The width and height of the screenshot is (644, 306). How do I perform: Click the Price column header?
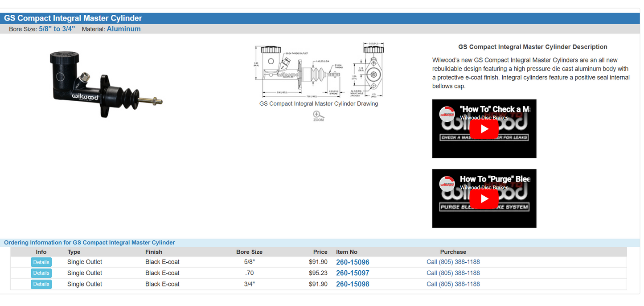[320, 252]
